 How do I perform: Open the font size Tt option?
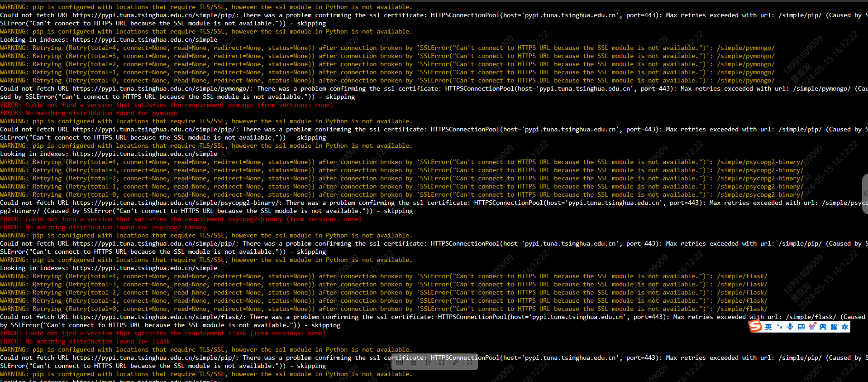point(428,362)
